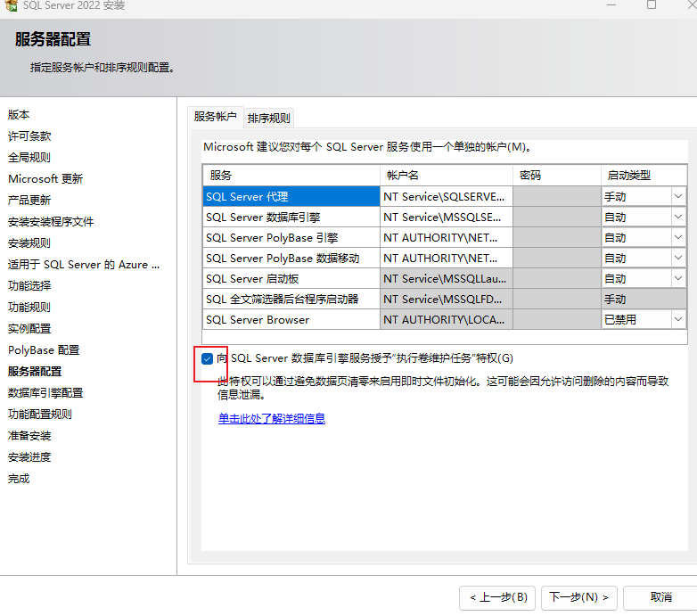Expand startup type dropdown for SQL Server 启动板
697x616 pixels.
click(678, 278)
